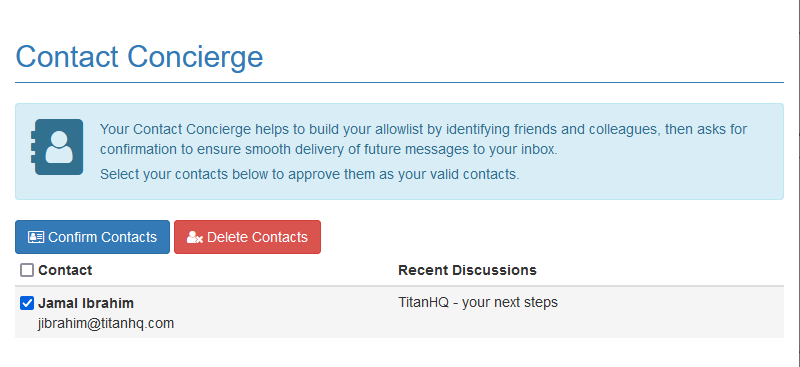Click the blue divider line under heading
This screenshot has width=800, height=367.
coord(399,82)
